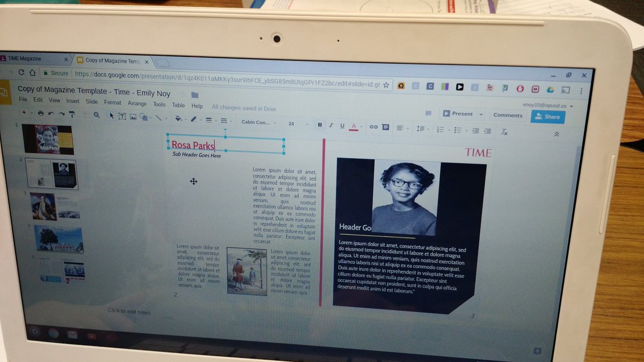Image resolution: width=644 pixels, height=362 pixels.
Task: Click the Insert comment toolbar icon
Action: [x=385, y=127]
